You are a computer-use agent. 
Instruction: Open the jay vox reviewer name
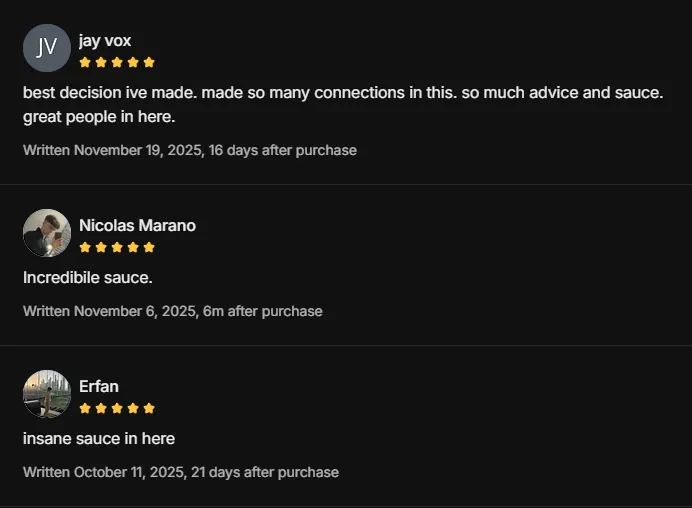pos(105,41)
